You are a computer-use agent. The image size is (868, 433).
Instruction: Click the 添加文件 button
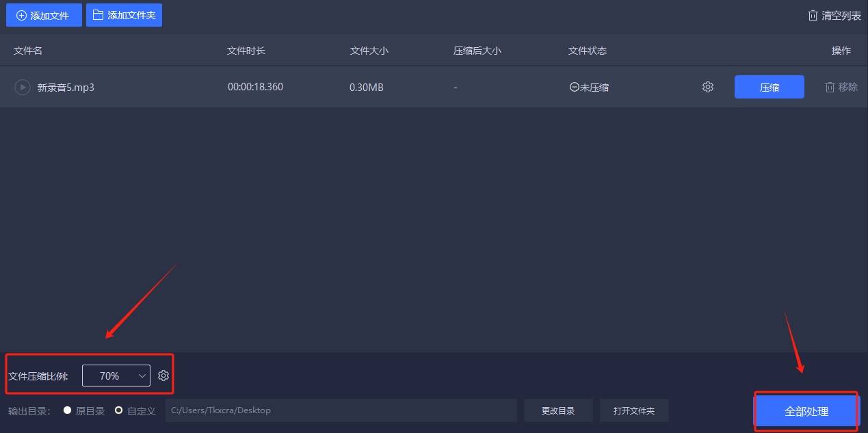tap(44, 15)
